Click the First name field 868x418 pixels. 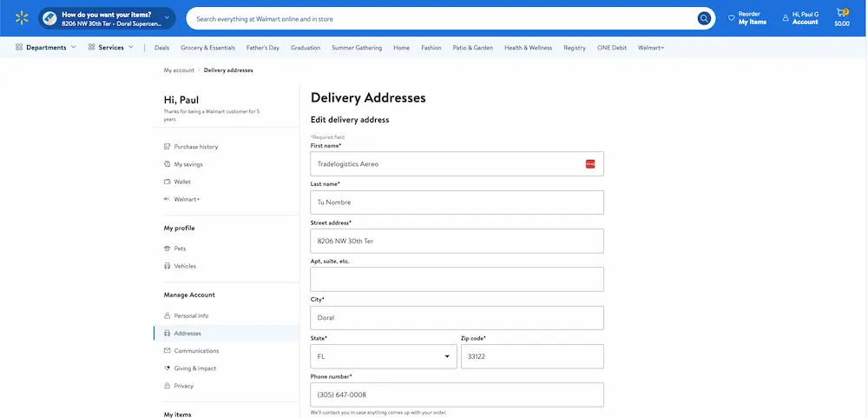457,164
